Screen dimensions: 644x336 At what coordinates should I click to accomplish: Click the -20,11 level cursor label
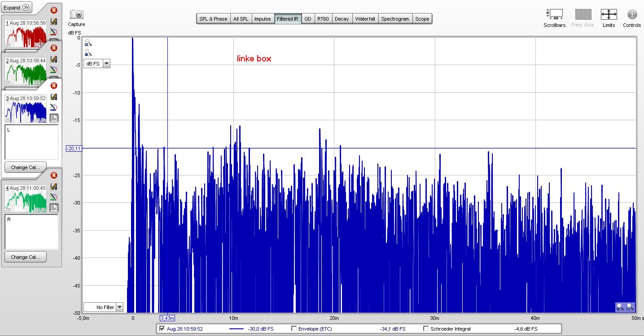tap(74, 148)
